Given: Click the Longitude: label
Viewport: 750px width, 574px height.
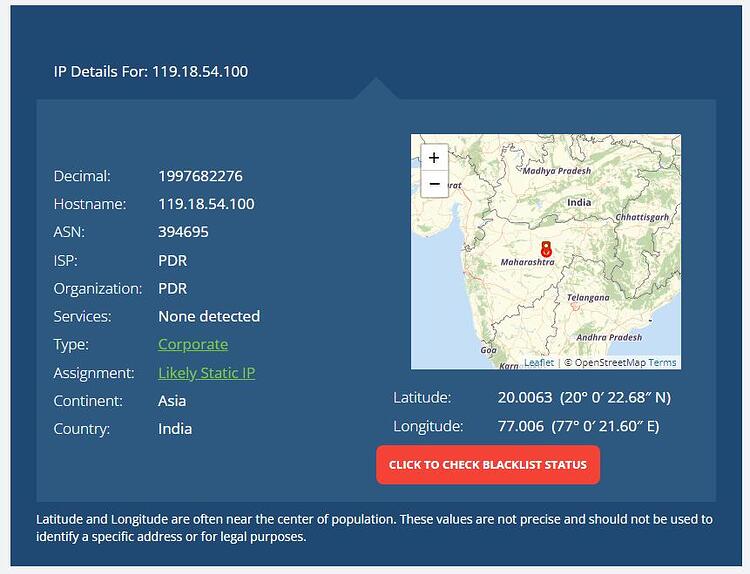Looking at the screenshot, I should tap(428, 426).
